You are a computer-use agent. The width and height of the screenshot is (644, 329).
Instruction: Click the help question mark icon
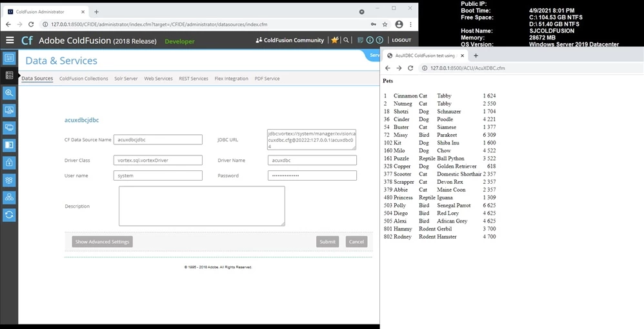pos(379,40)
